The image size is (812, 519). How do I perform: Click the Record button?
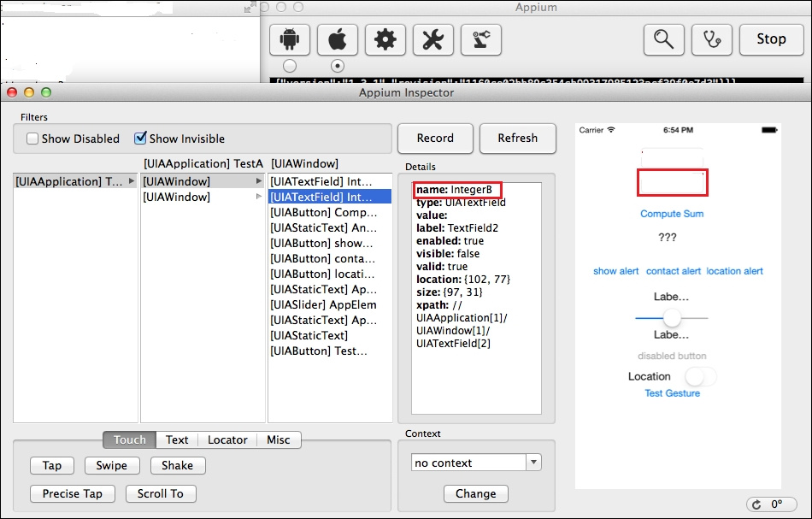point(435,139)
